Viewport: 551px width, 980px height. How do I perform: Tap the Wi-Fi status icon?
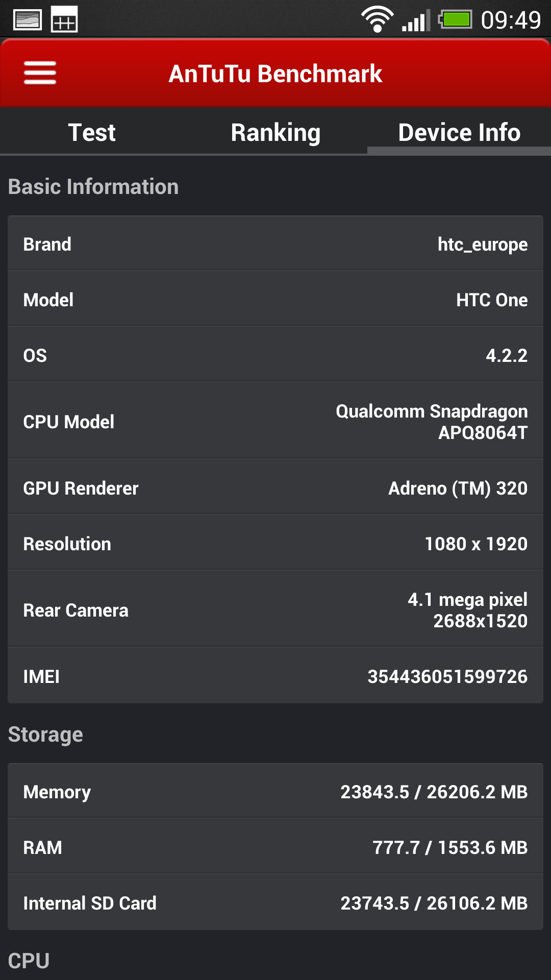[377, 19]
